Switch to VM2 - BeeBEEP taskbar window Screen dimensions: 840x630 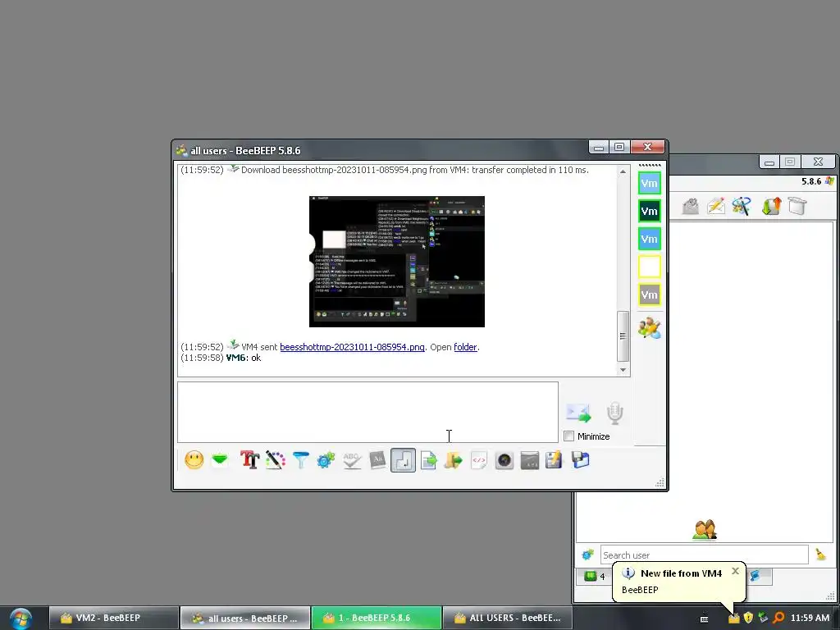(113, 618)
